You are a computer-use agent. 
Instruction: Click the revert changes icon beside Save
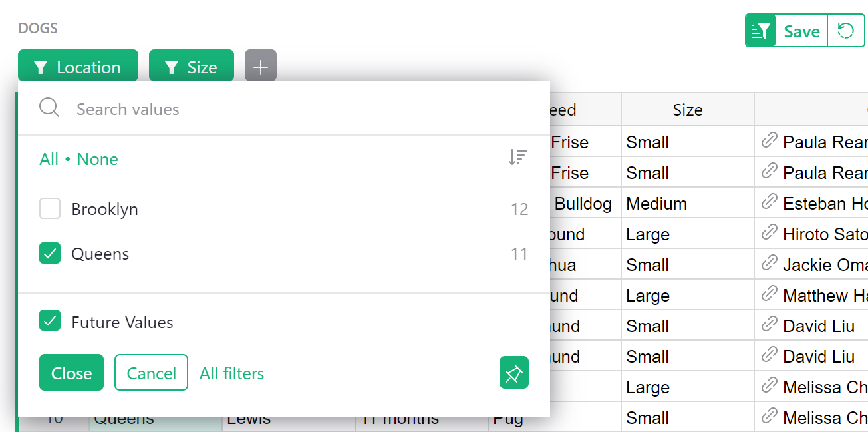click(x=846, y=30)
